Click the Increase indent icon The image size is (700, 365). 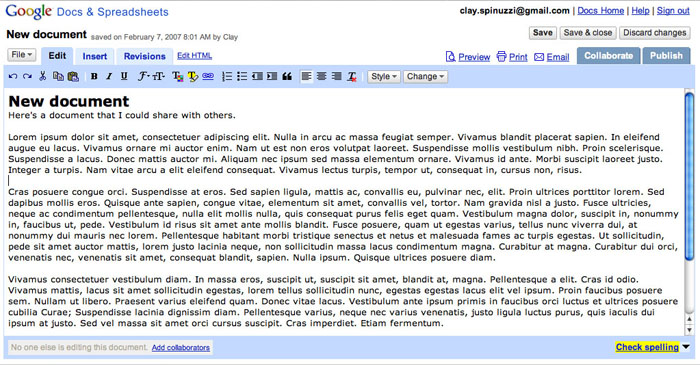tap(272, 76)
